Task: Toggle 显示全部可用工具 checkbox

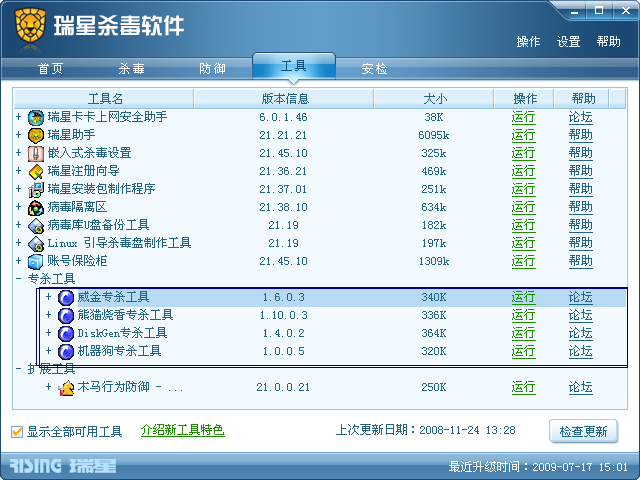Action: pos(17,431)
